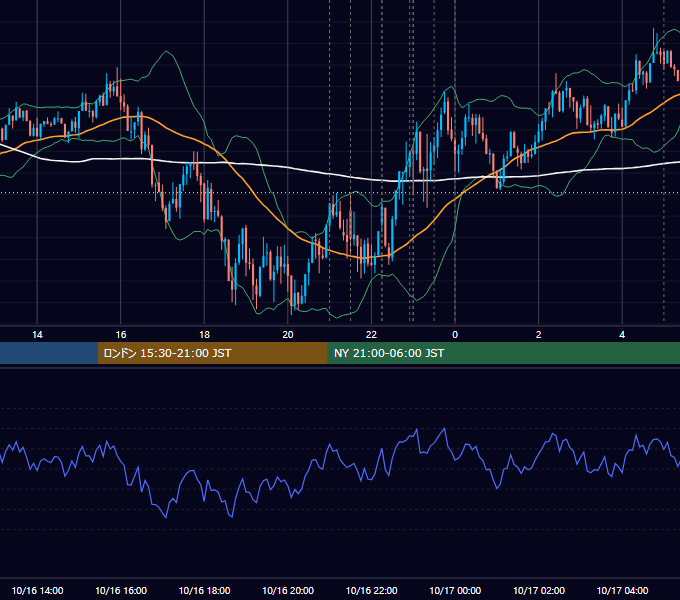The image size is (680, 600).
Task: Click the 2 hour label on price chart axis
Action: (x=539, y=335)
